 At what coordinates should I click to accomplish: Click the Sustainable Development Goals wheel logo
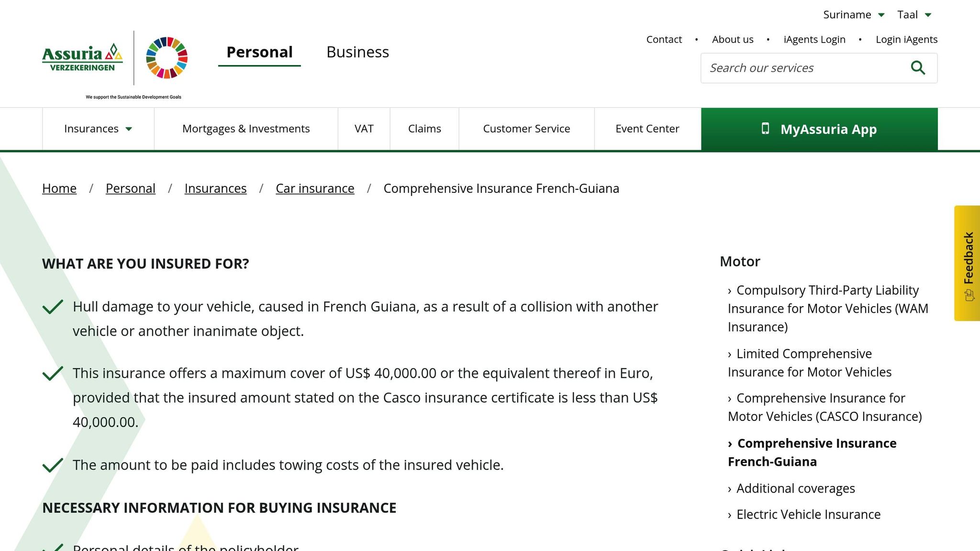click(167, 58)
